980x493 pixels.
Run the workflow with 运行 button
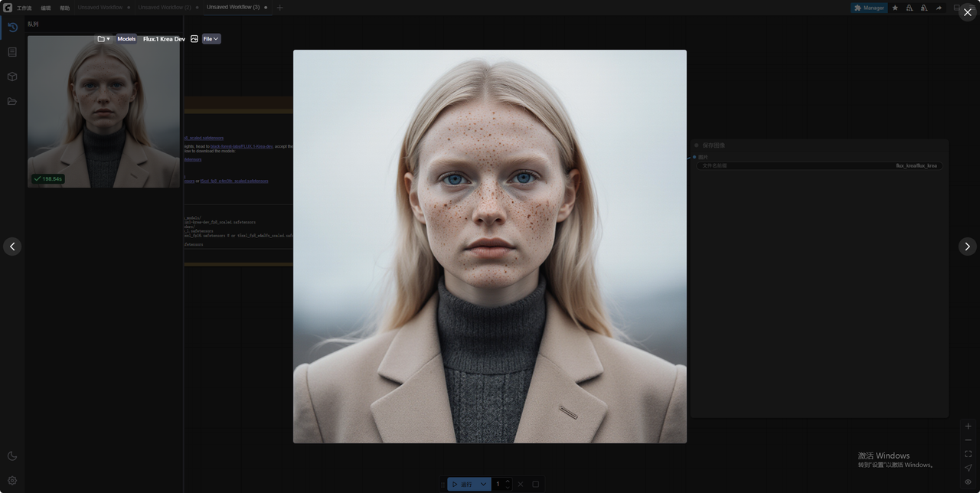[461, 484]
